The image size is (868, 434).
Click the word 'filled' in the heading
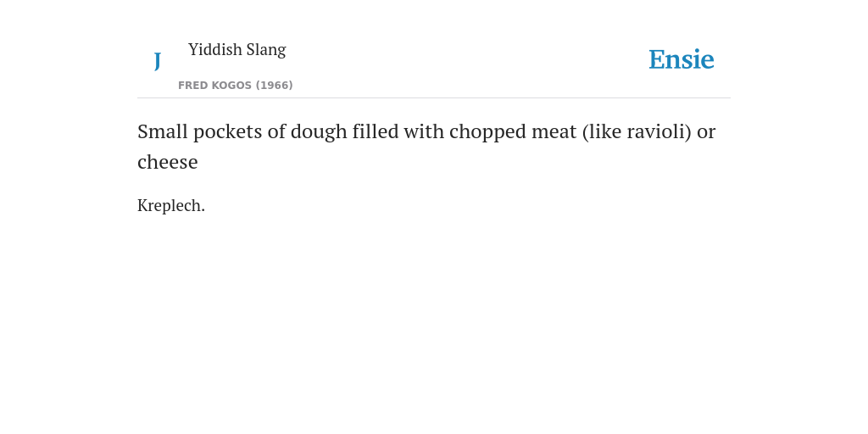[x=376, y=131]
